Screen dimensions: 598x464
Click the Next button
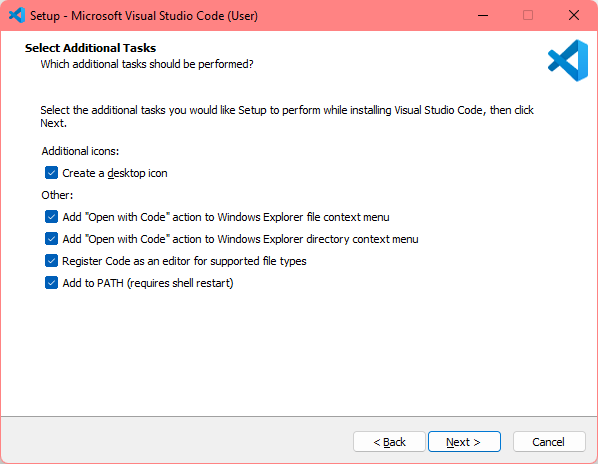(x=464, y=442)
